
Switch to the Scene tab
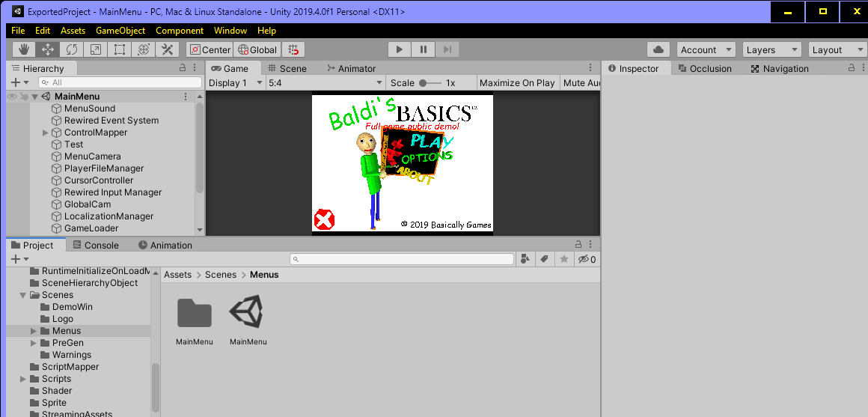click(287, 68)
